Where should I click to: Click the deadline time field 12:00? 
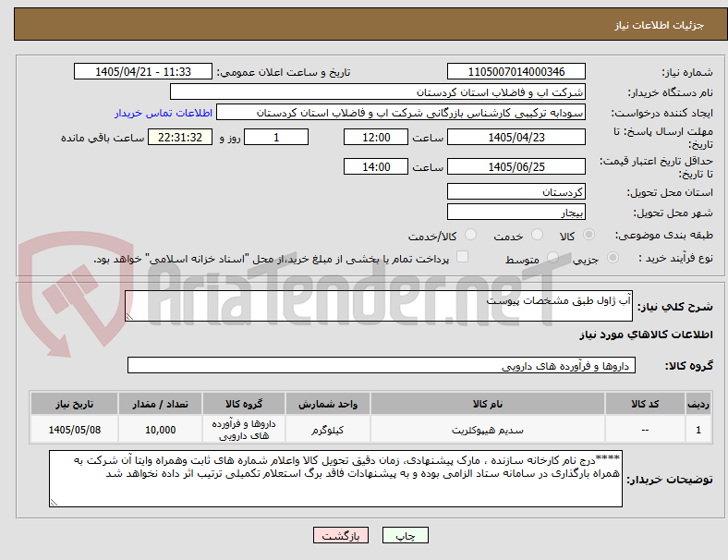tap(376, 138)
